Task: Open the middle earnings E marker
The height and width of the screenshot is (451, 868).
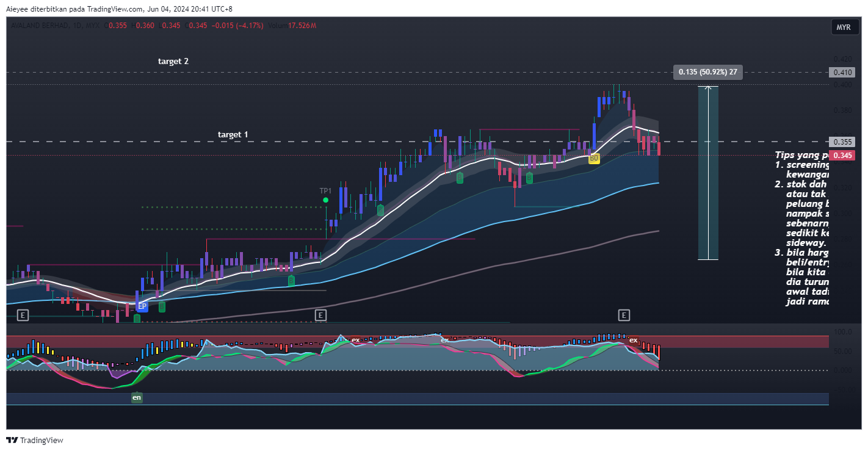Action: [320, 315]
